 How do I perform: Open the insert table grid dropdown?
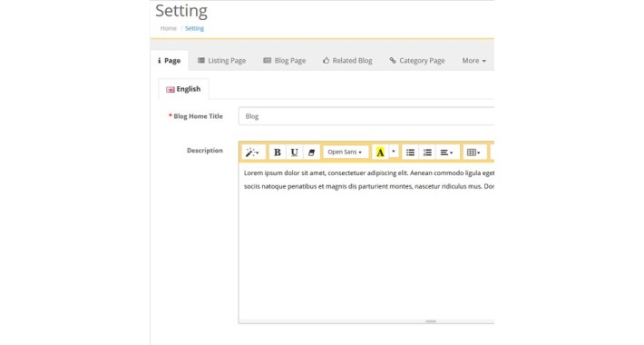click(474, 153)
